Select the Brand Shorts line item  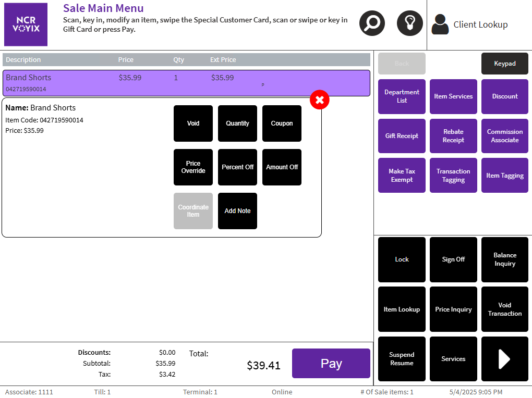coord(156,83)
